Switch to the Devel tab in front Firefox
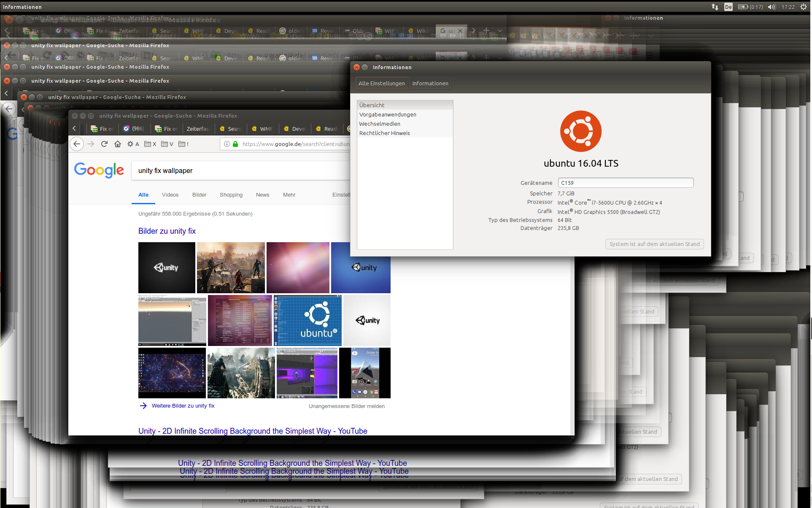Screen dimensions: 812x508 (x=294, y=129)
